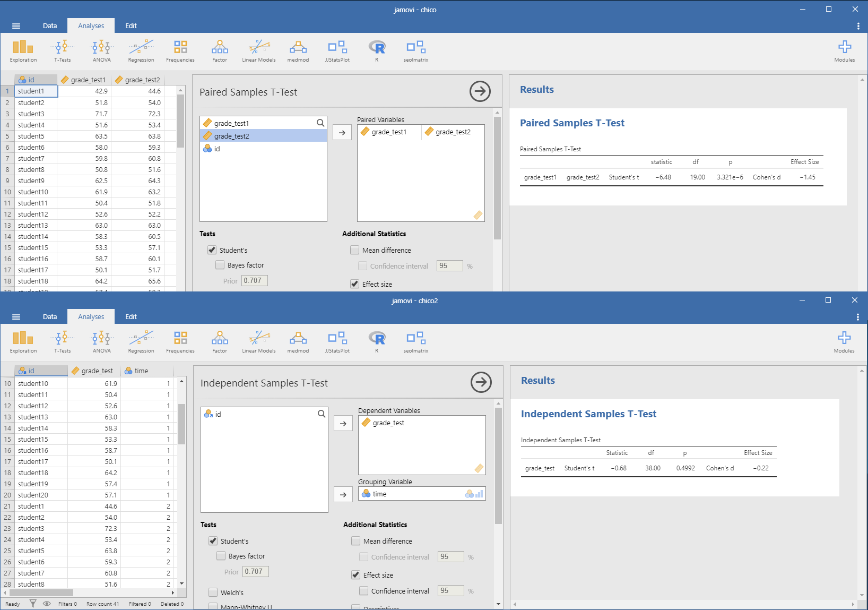Open Linear Models in chico window
This screenshot has width=868, height=610.
[x=259, y=51]
